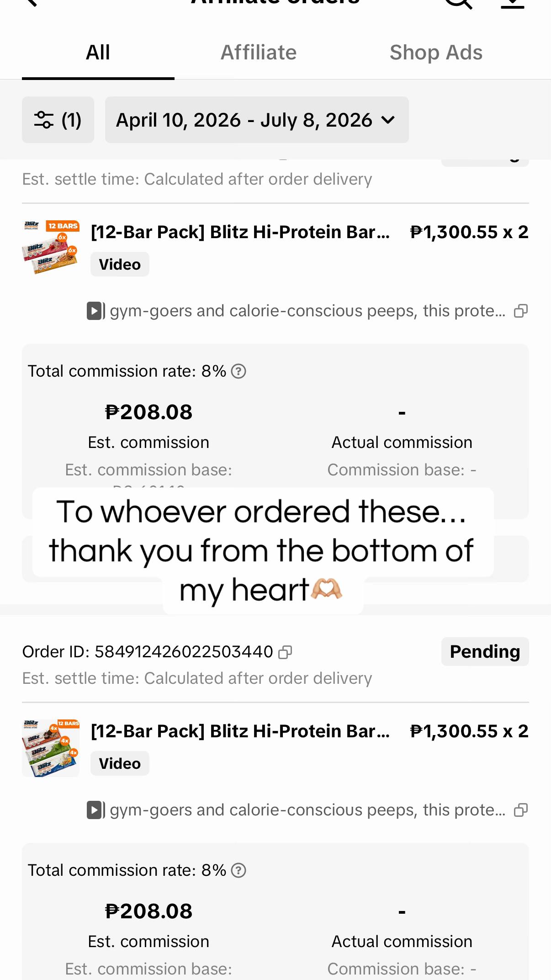
Task: Open the filter options icon showing (1)
Action: (x=58, y=120)
